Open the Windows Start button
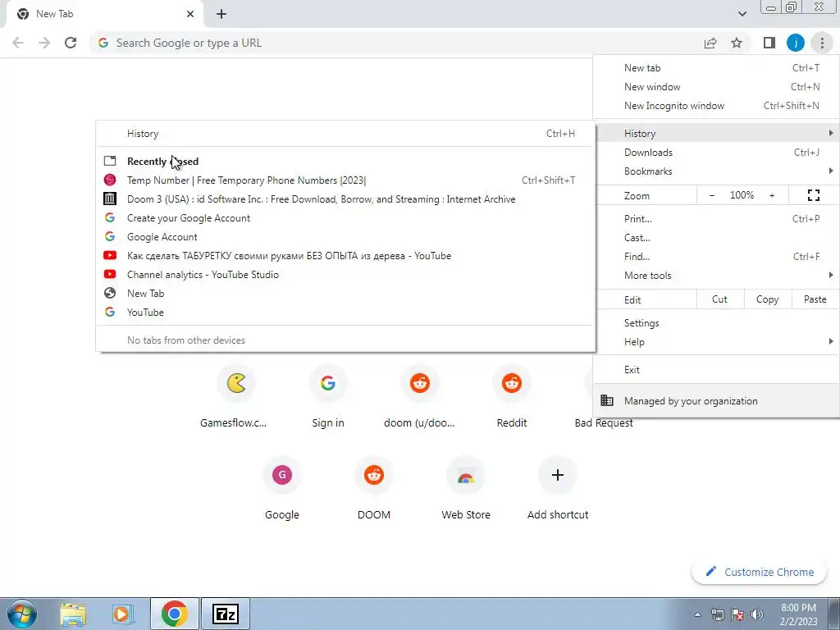Image resolution: width=840 pixels, height=630 pixels. click(x=21, y=614)
